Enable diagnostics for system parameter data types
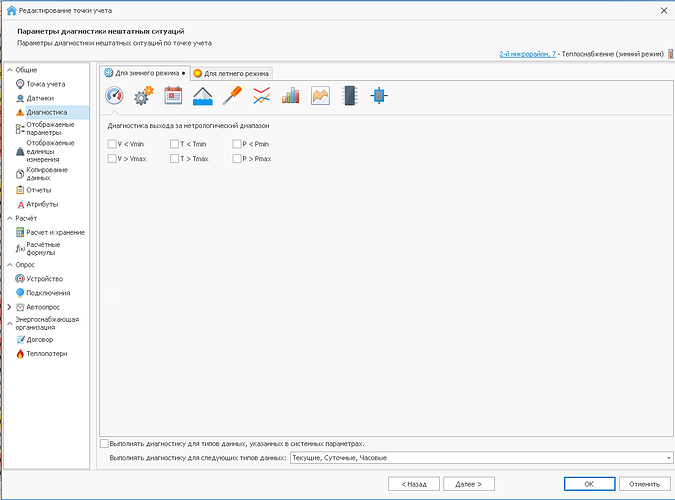 click(x=105, y=443)
